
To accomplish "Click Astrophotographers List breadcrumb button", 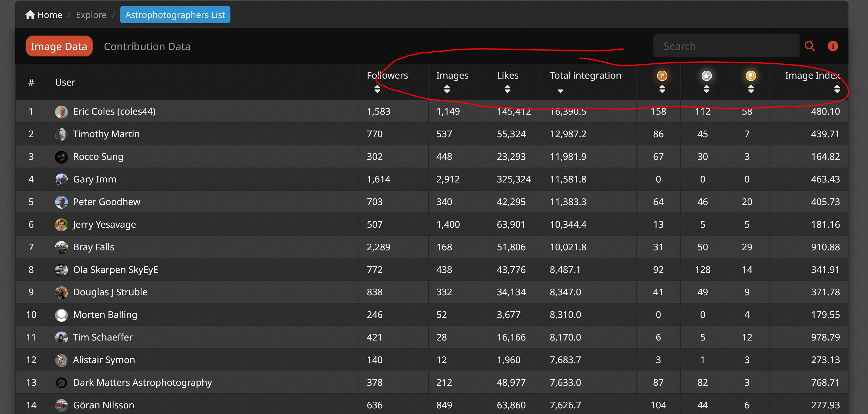I will 175,15.
